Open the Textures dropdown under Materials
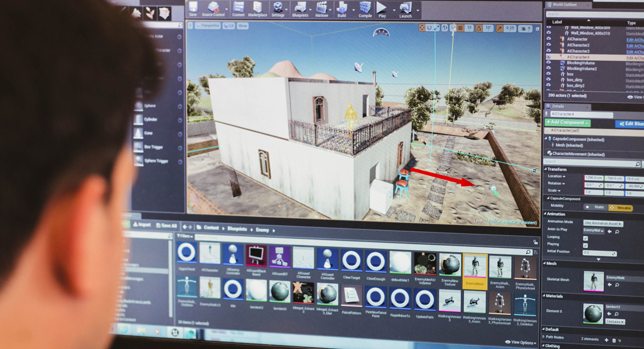This screenshot has height=349, width=644. pos(615,322)
